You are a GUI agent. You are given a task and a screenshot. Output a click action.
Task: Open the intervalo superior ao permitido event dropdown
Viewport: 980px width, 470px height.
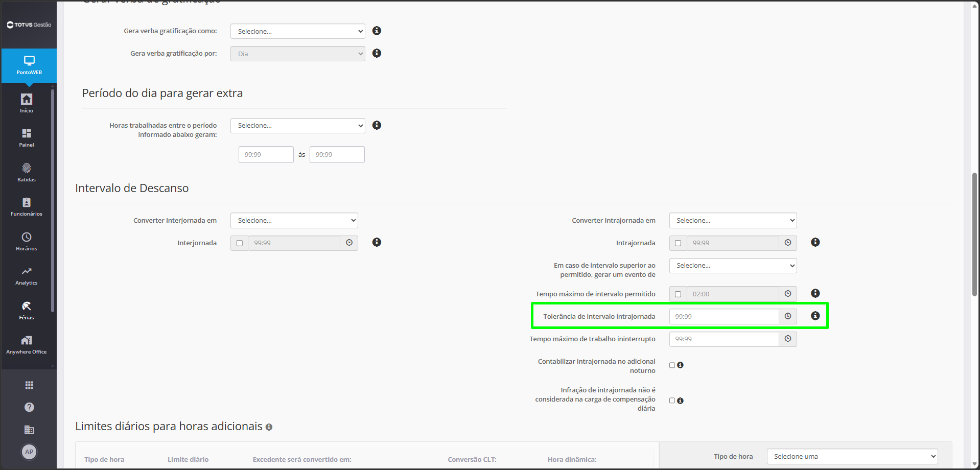point(733,266)
